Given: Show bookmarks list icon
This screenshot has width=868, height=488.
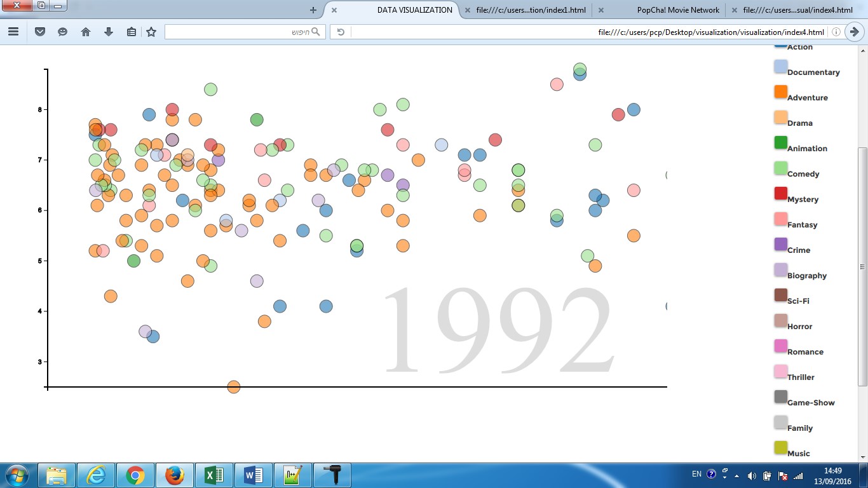Looking at the screenshot, I should point(132,32).
